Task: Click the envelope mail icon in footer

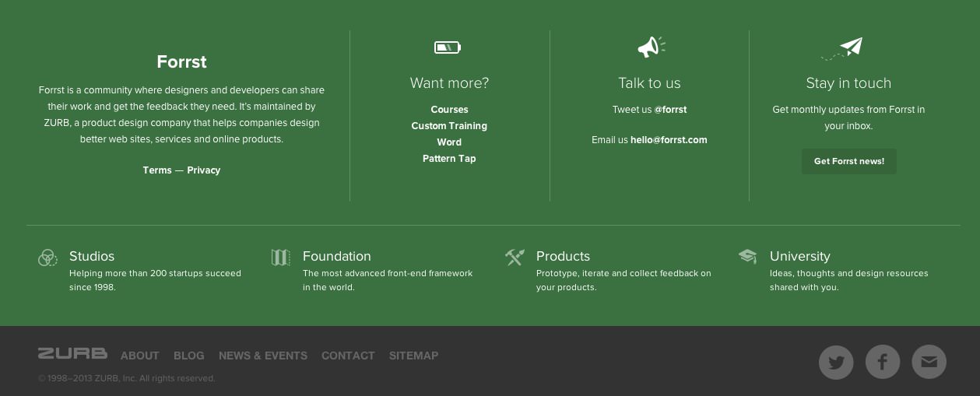Action: click(x=929, y=362)
